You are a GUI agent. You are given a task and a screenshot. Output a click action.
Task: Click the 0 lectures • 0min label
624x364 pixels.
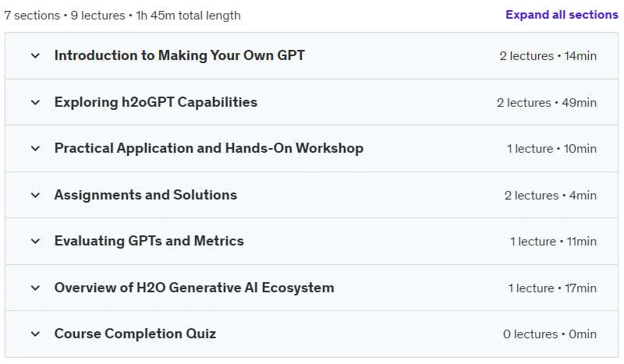point(550,334)
